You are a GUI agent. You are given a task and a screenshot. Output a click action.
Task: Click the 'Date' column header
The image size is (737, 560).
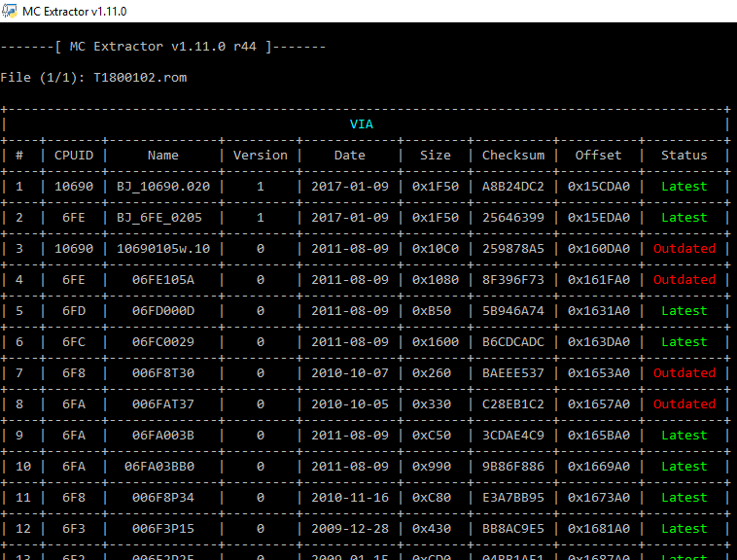[x=350, y=155]
